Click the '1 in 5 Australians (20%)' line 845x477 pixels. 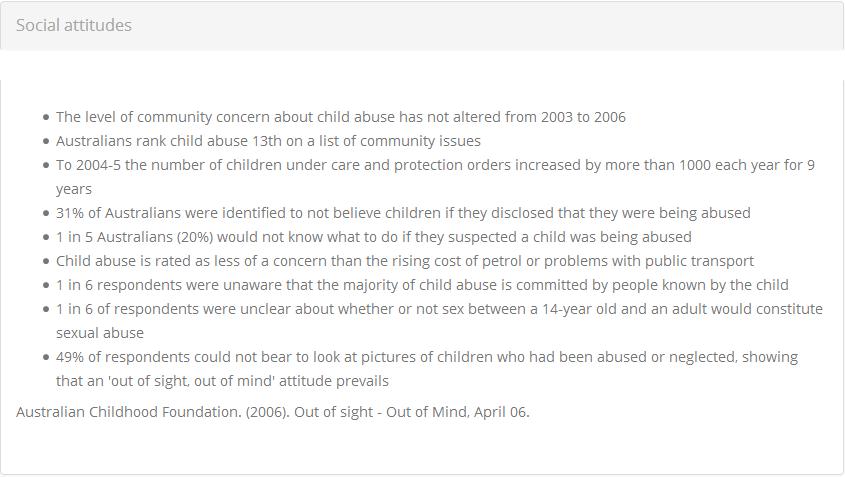click(373, 237)
